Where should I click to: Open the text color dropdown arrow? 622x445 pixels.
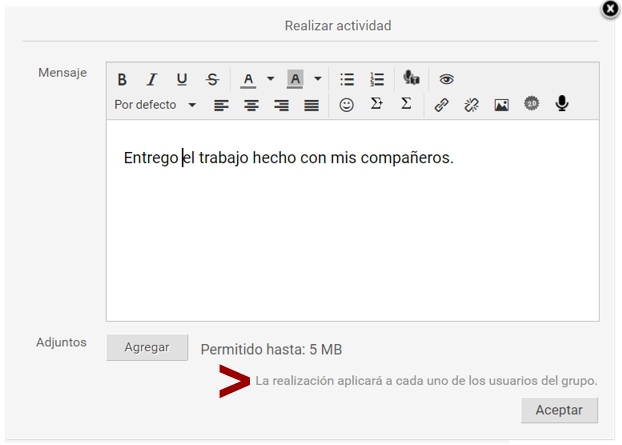coord(270,80)
